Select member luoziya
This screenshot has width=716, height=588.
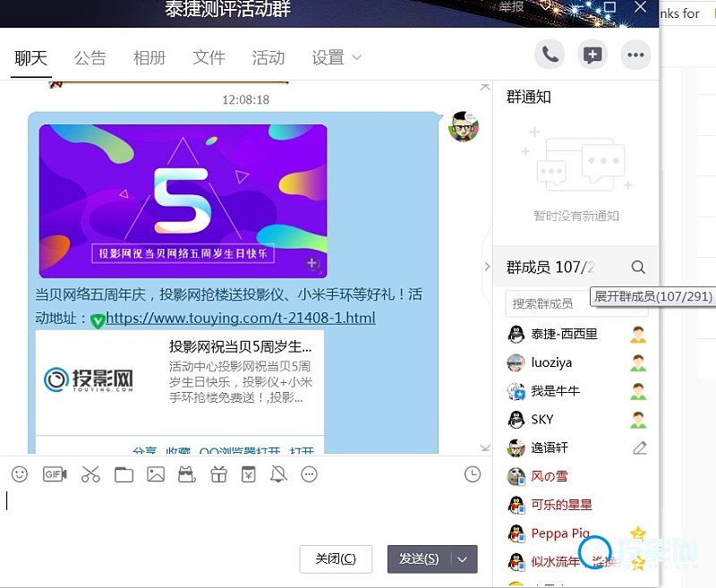click(551, 362)
